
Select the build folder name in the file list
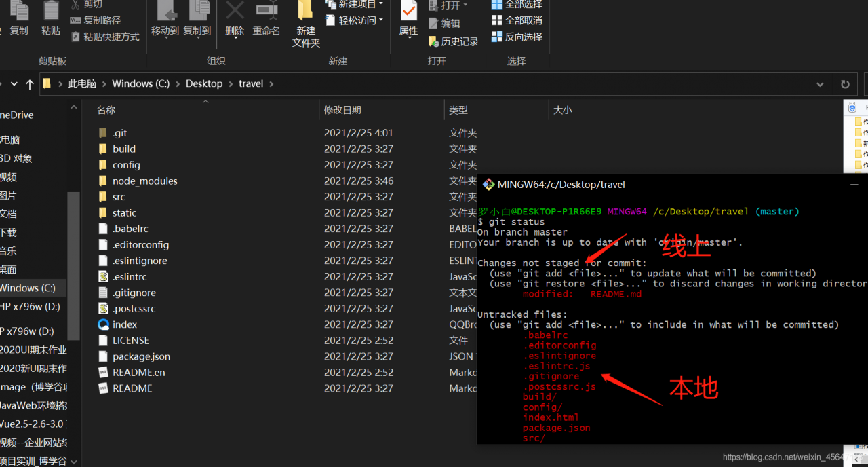124,149
